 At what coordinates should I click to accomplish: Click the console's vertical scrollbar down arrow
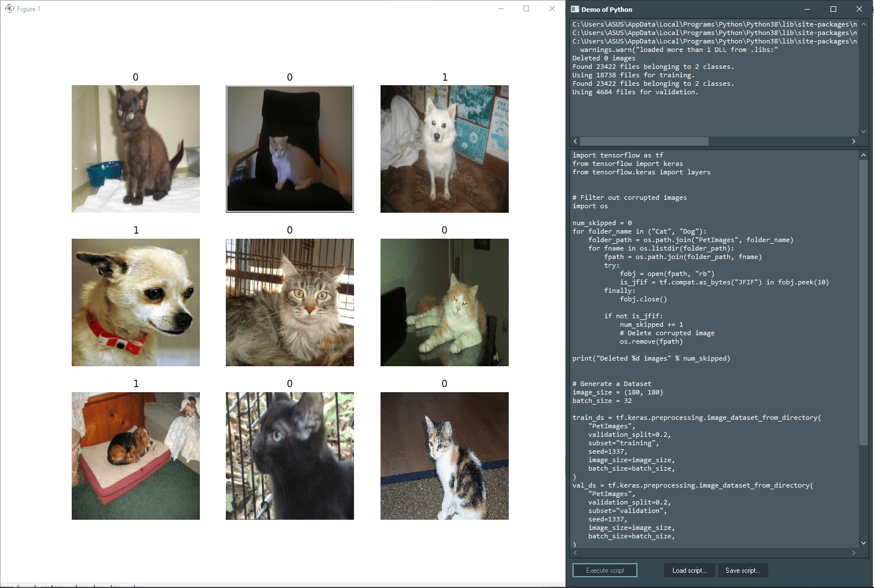click(x=863, y=131)
